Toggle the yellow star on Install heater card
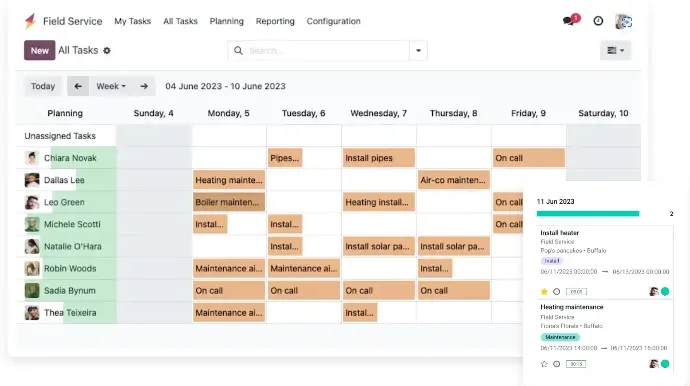This screenshot has width=690, height=386. coord(544,291)
